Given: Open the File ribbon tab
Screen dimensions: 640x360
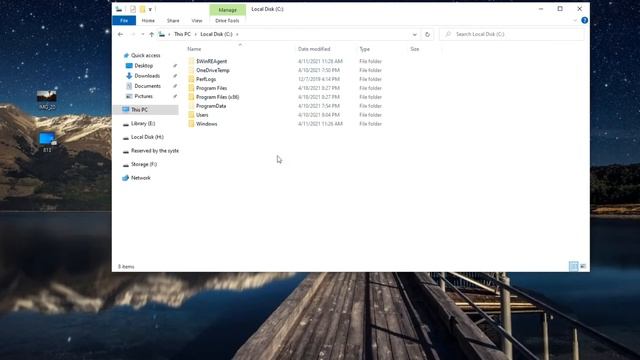Looking at the screenshot, I should [x=124, y=20].
